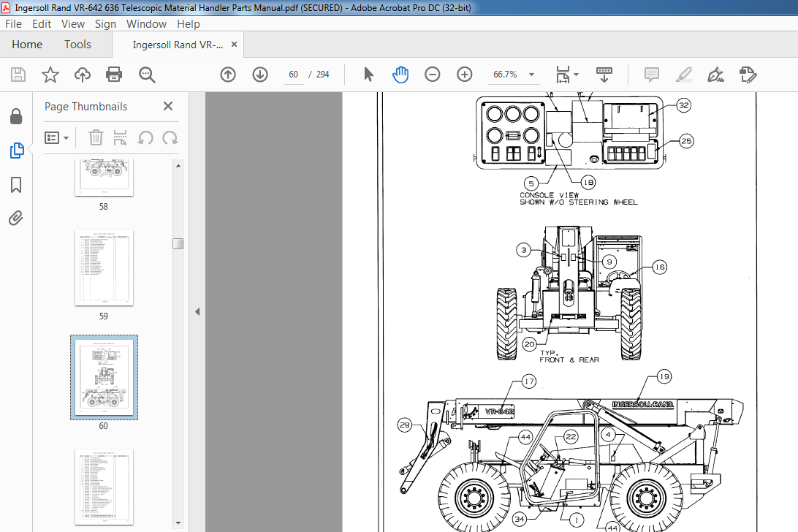Add document to starred favorites

click(x=50, y=75)
